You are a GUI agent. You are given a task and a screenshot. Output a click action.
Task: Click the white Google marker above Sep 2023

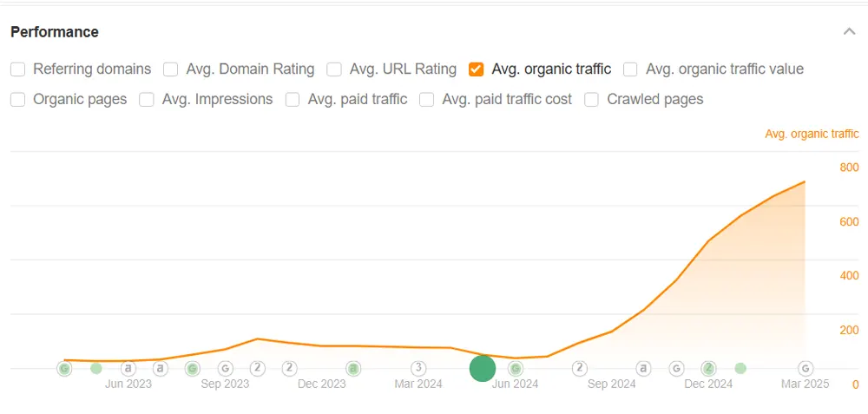pos(225,368)
